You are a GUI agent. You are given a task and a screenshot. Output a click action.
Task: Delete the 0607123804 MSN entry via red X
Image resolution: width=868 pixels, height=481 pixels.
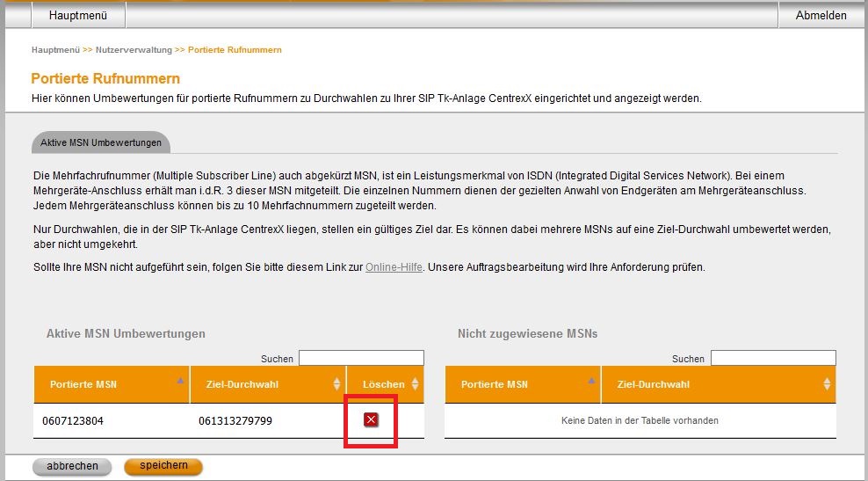point(371,420)
